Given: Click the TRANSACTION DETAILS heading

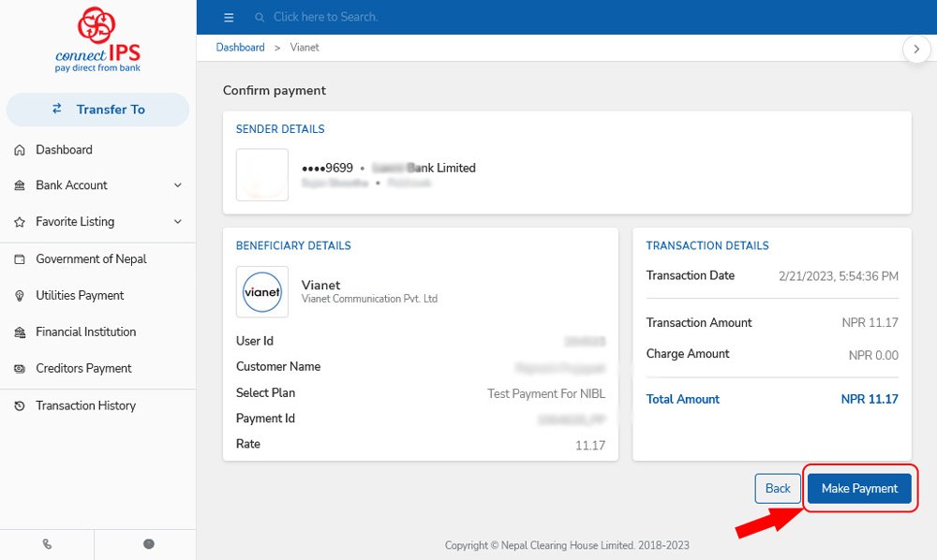Looking at the screenshot, I should (x=707, y=245).
